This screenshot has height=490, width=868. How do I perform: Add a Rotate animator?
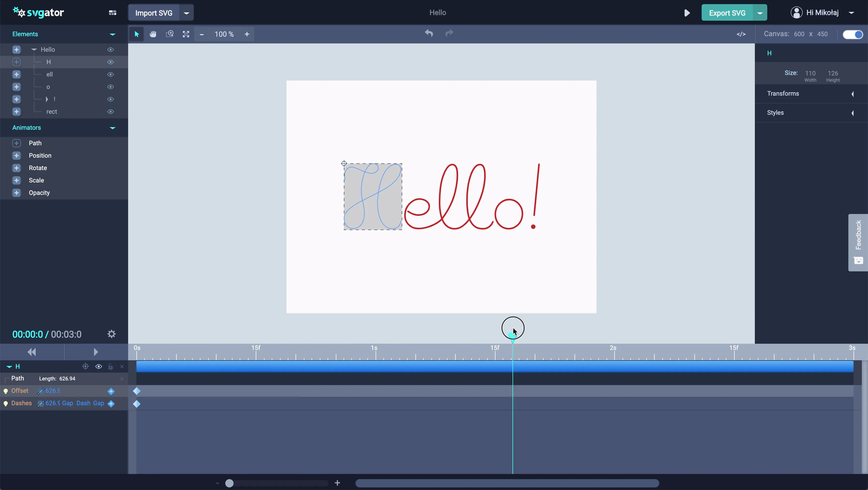(17, 168)
